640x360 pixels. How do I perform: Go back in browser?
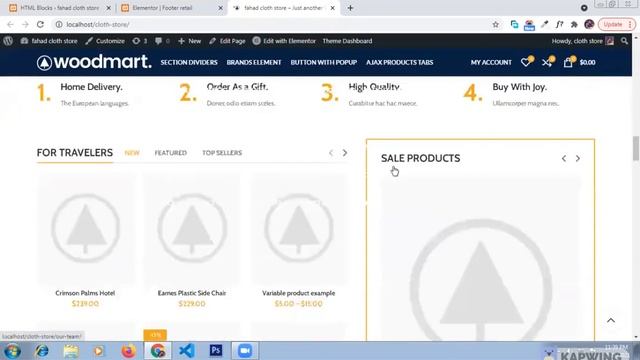point(11,24)
